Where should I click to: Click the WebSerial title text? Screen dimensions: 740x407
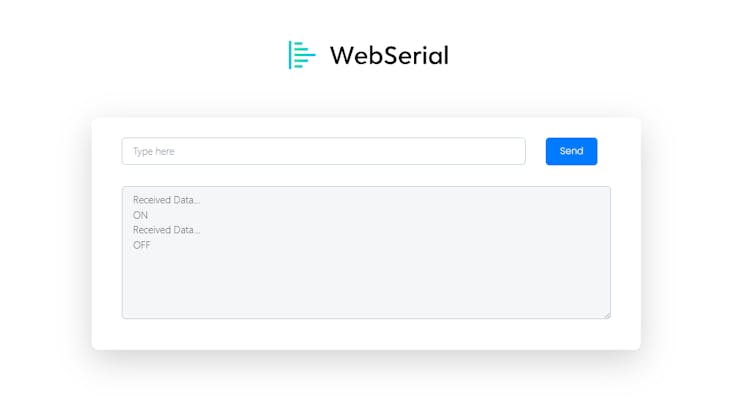tap(389, 55)
